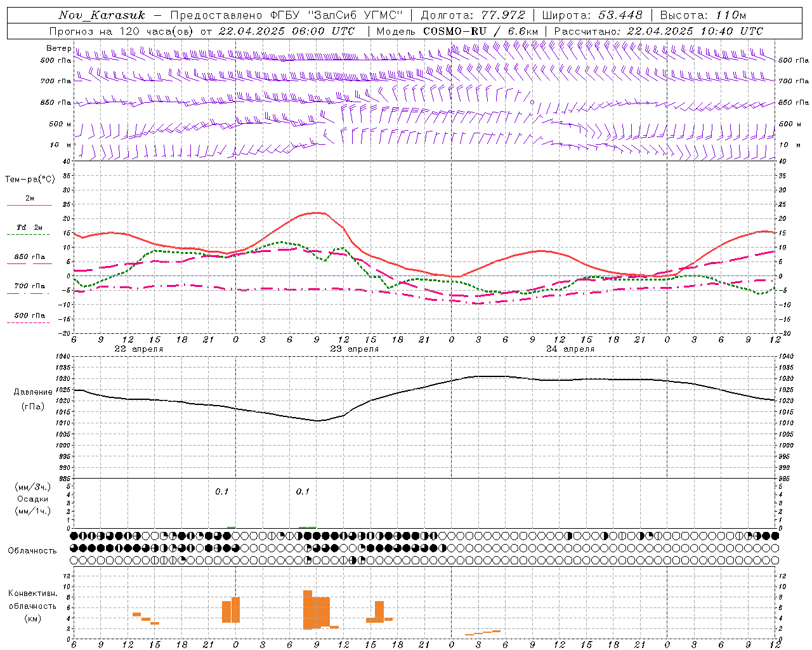Screen dimensions: 812x650
Task: Select the Прогноз на 120 часа(ов) header text
Action: pos(122,31)
